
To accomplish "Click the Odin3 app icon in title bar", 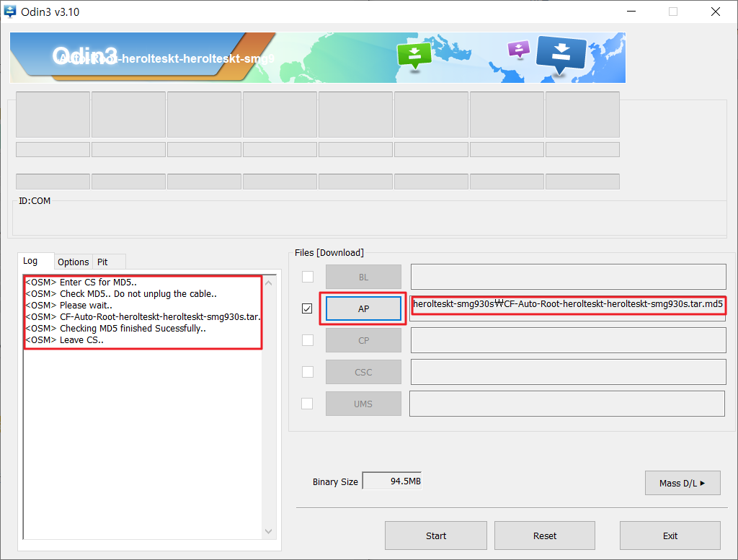I will pos(9,12).
